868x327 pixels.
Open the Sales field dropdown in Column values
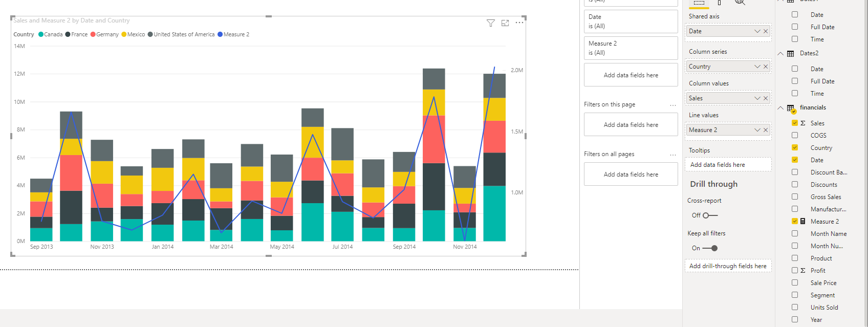[757, 98]
